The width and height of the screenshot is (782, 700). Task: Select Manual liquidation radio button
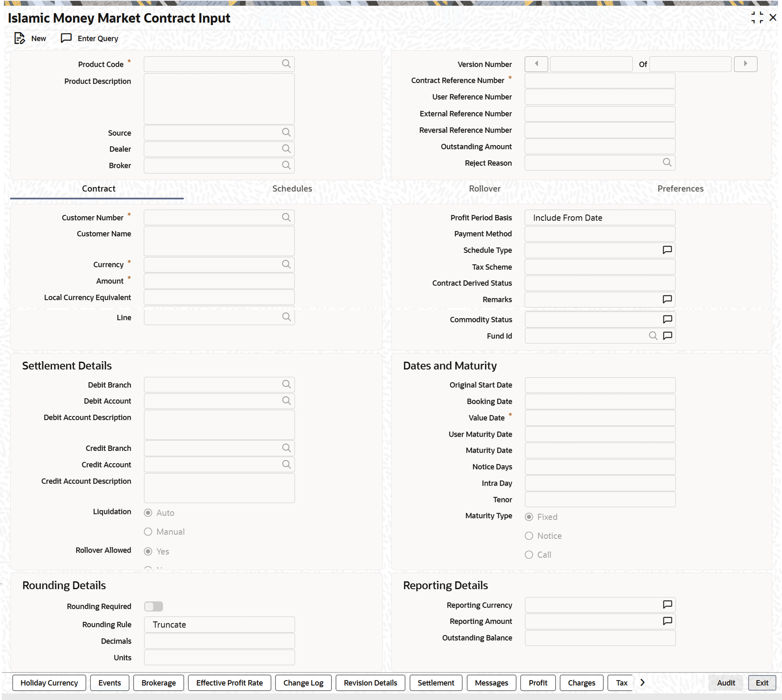(x=148, y=532)
